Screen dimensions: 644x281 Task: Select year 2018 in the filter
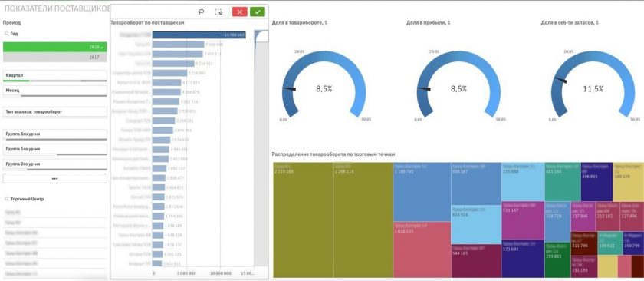pos(54,47)
